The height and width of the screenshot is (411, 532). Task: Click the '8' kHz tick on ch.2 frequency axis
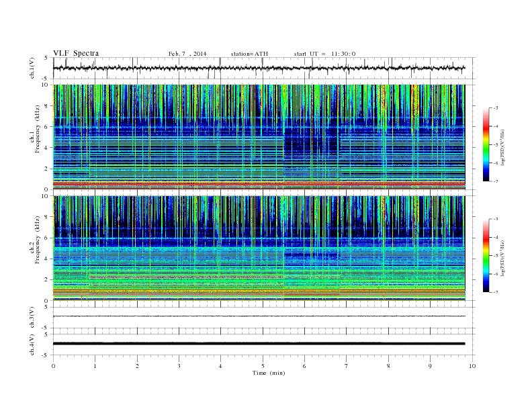point(46,217)
